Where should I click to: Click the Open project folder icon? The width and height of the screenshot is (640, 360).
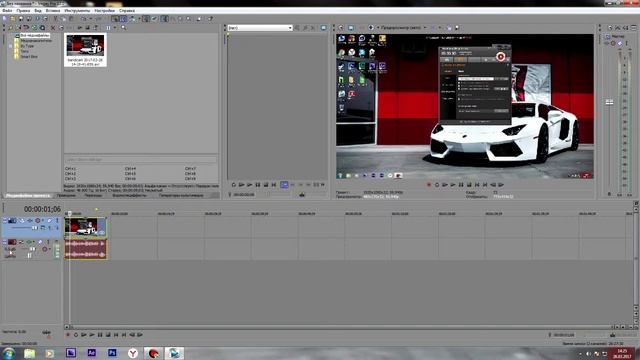pos(13,19)
